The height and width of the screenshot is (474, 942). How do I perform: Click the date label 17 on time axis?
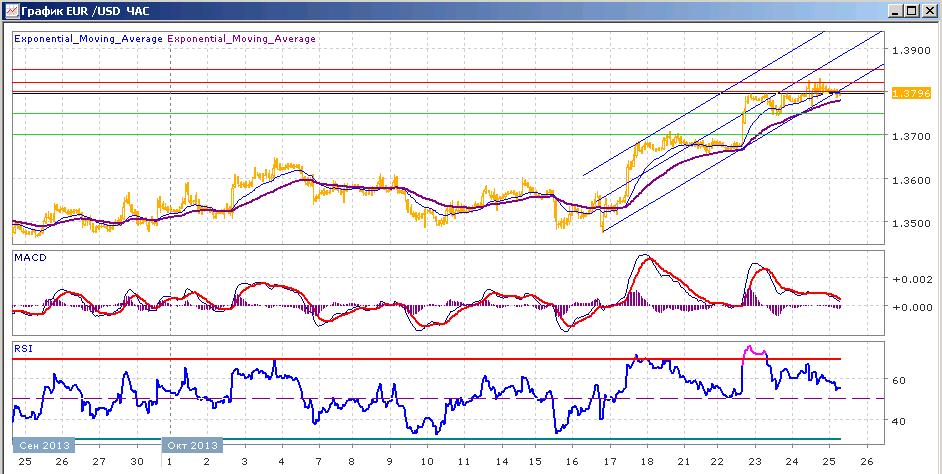610,462
